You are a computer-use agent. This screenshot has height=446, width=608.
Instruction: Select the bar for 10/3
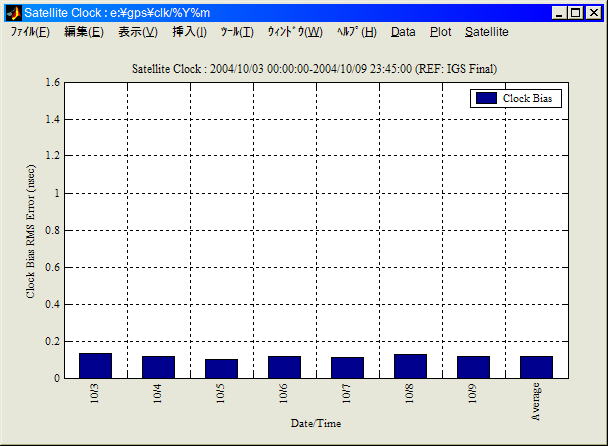pyautogui.click(x=95, y=366)
